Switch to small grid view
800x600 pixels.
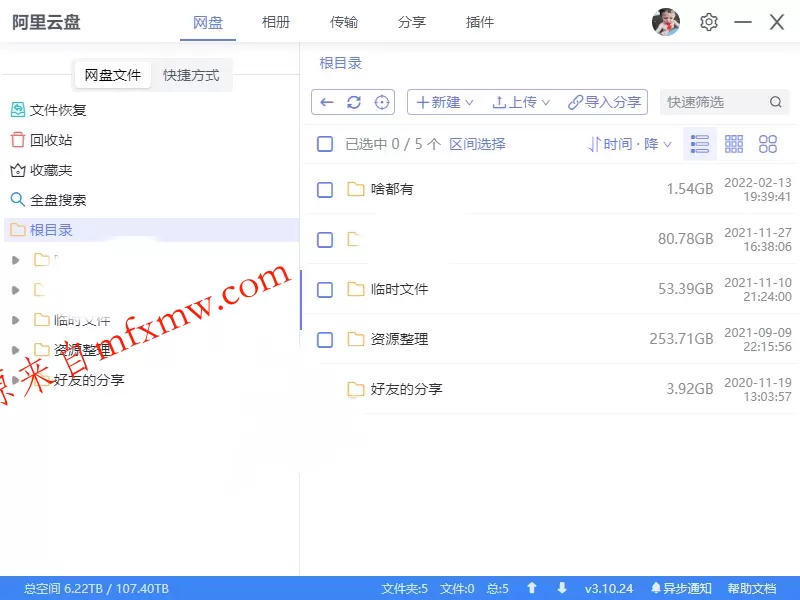pyautogui.click(x=734, y=144)
